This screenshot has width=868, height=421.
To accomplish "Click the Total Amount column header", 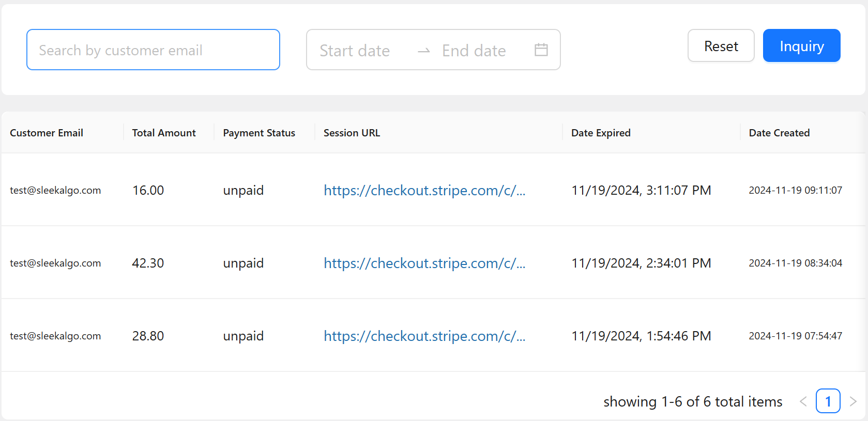I will point(164,133).
